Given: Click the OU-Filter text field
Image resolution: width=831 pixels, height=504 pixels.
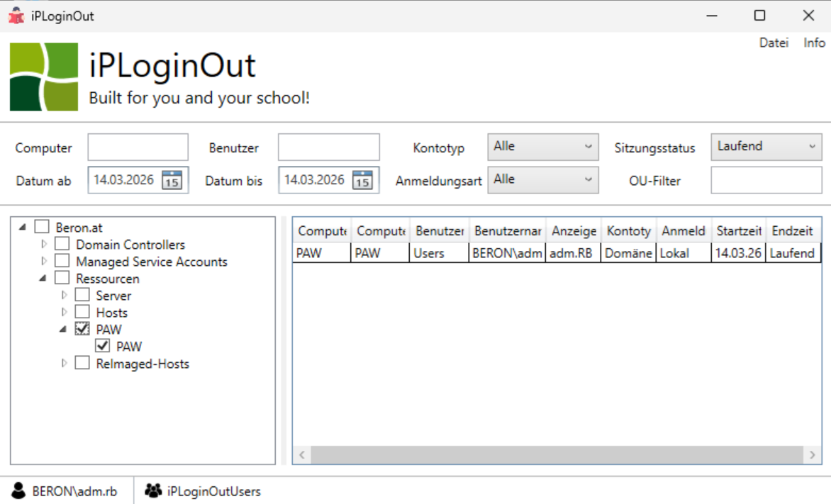Looking at the screenshot, I should (766, 180).
